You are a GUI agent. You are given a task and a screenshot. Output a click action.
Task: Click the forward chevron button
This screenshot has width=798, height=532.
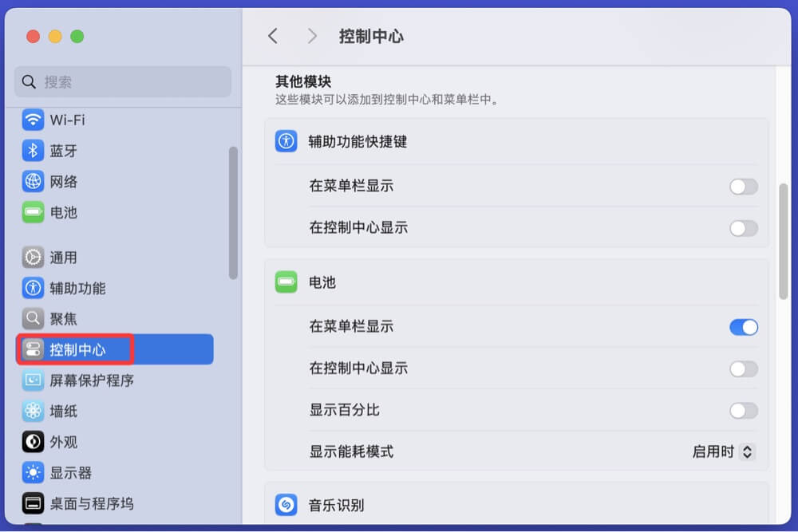coord(312,36)
